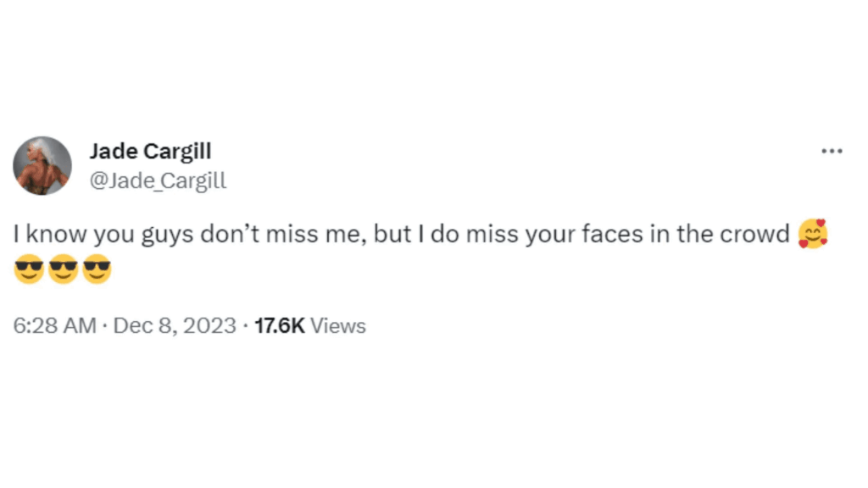
Task: Open the three-dot More options menu
Action: [832, 151]
